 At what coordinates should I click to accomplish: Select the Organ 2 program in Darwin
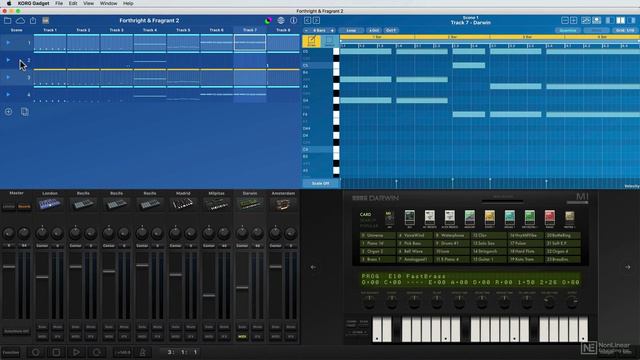tap(377, 251)
